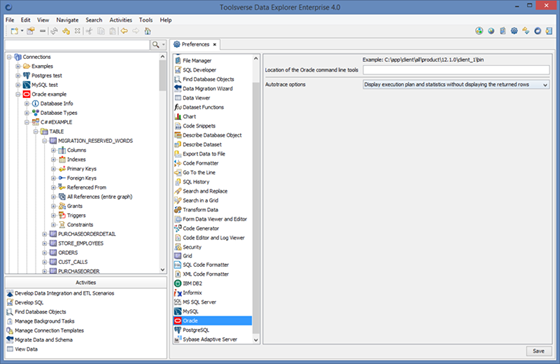Expand the Examples folder node

pyautogui.click(x=18, y=66)
